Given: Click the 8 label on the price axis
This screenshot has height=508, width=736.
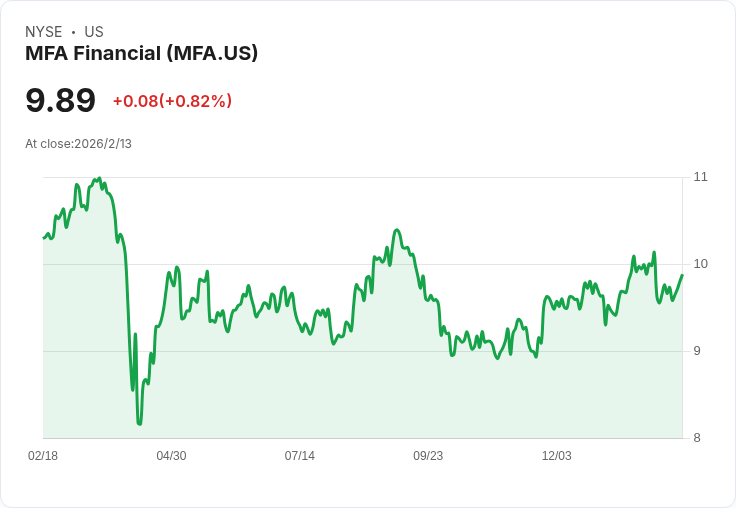Looking at the screenshot, I should 697,438.
